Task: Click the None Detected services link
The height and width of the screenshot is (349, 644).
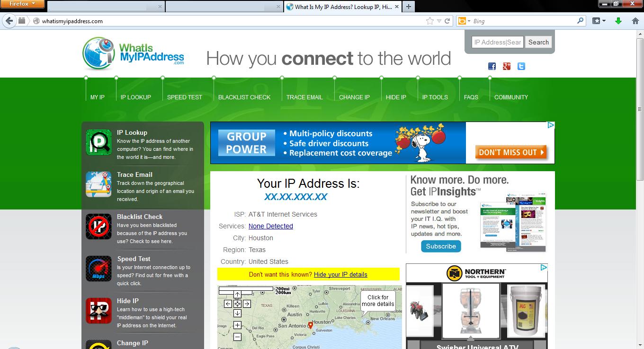Action: [x=271, y=226]
